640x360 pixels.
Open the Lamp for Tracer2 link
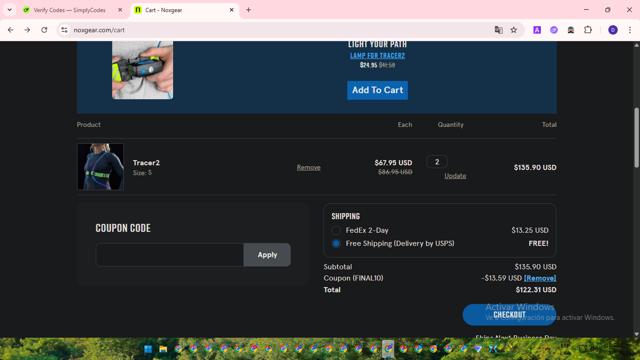coord(377,56)
